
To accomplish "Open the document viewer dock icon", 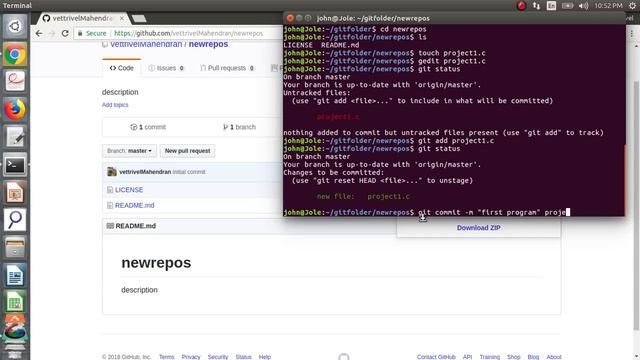I will [x=15, y=81].
